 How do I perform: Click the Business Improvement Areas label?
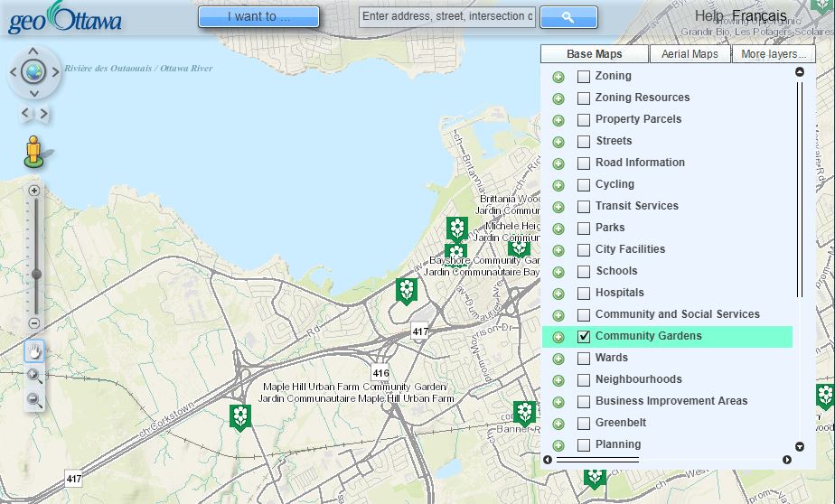click(x=671, y=401)
